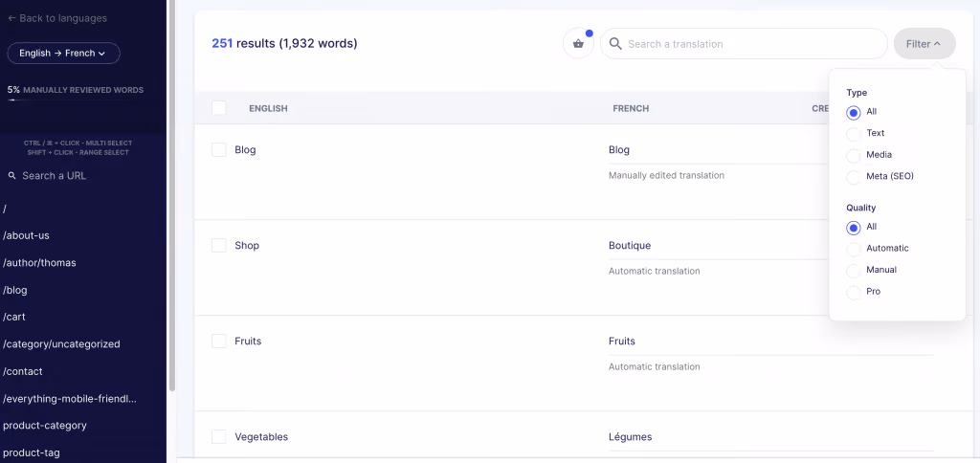Image resolution: width=980 pixels, height=463 pixels.
Task: Edit the French translation Boutique
Action: pos(630,246)
